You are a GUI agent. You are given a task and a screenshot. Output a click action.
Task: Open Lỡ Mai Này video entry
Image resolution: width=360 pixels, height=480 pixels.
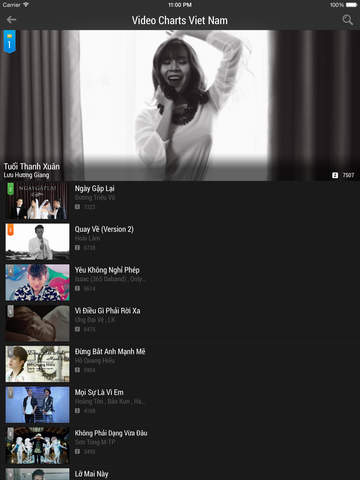pos(180,474)
